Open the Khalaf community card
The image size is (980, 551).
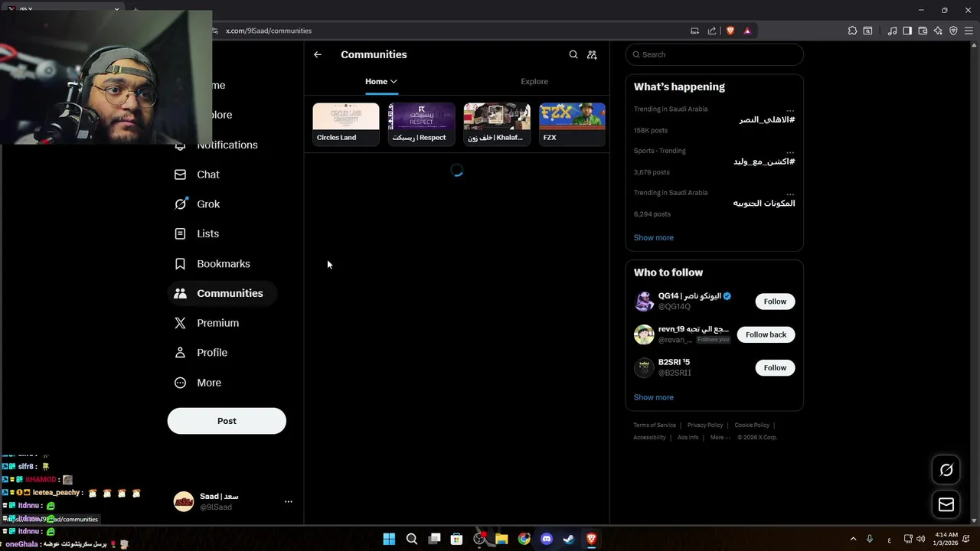pyautogui.click(x=497, y=124)
